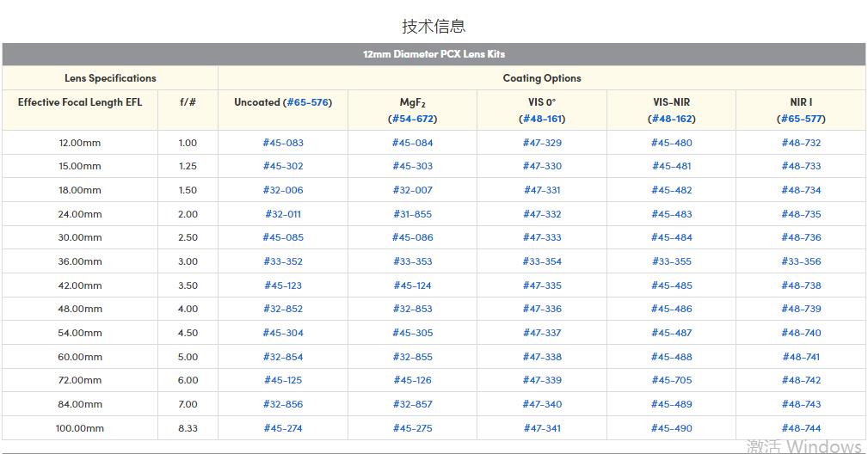Click part number #45-083
The image size is (868, 454).
(x=283, y=143)
